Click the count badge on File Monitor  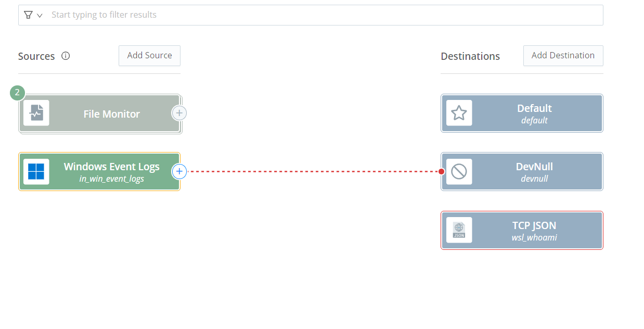[x=17, y=93]
